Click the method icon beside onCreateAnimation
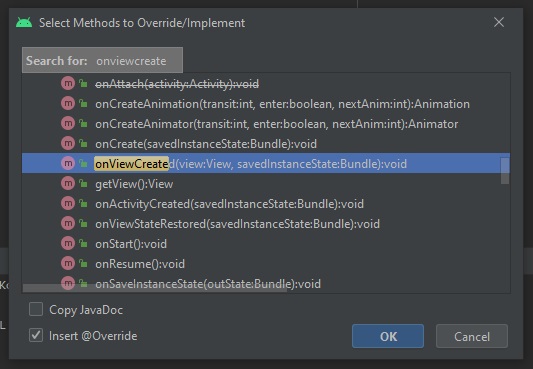This screenshot has height=369, width=533. (x=68, y=103)
